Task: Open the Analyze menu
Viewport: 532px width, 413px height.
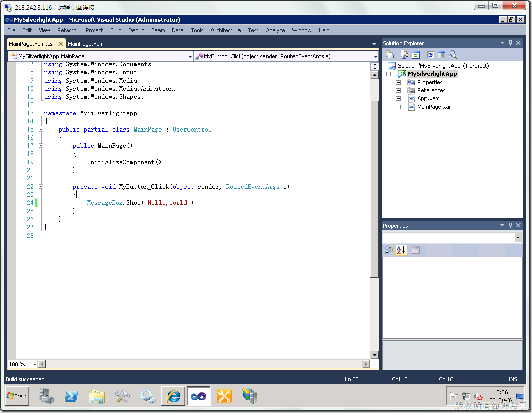Action: coord(275,30)
